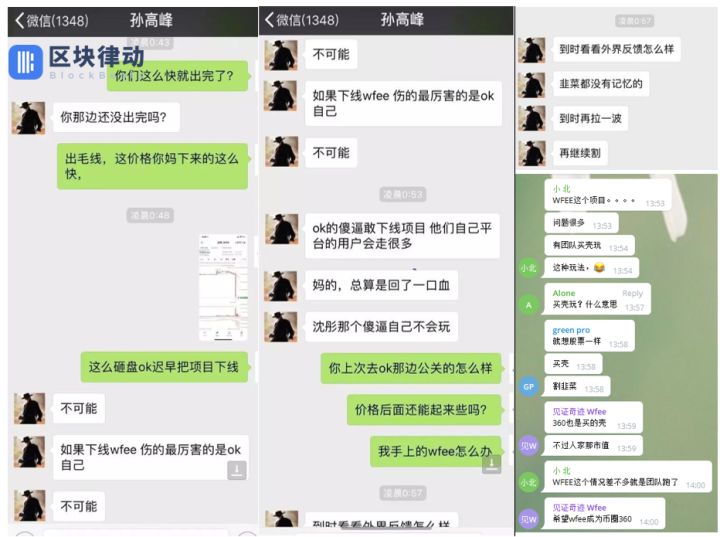
Task: Tap the back chevron in middle chat header
Action: tap(270, 20)
